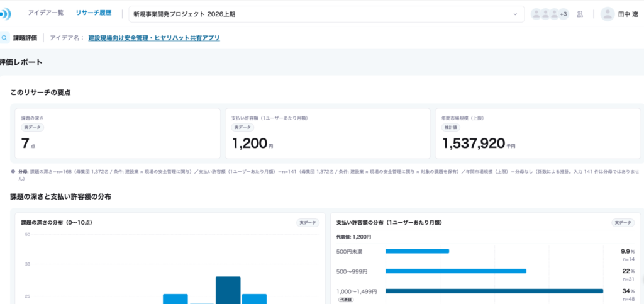Viewport: 644px width, 304px height.
Task: Select the 7 点 score value
Action: (28, 144)
